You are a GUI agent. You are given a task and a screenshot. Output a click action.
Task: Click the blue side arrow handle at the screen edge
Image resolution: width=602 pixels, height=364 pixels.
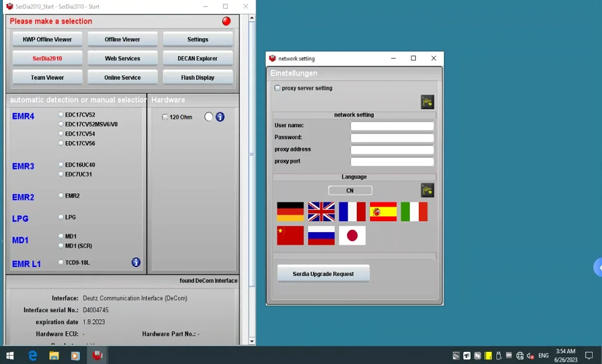[598, 267]
